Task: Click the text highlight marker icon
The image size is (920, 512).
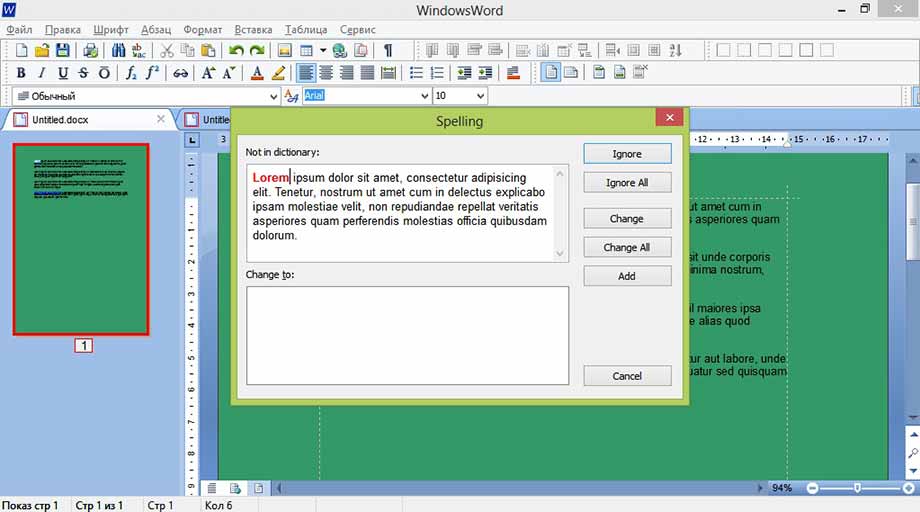Action: 278,73
